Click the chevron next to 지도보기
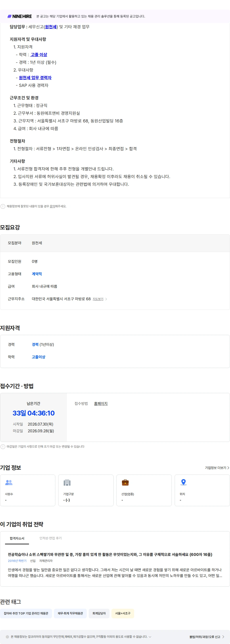The width and height of the screenshot is (230, 644). pos(106,299)
